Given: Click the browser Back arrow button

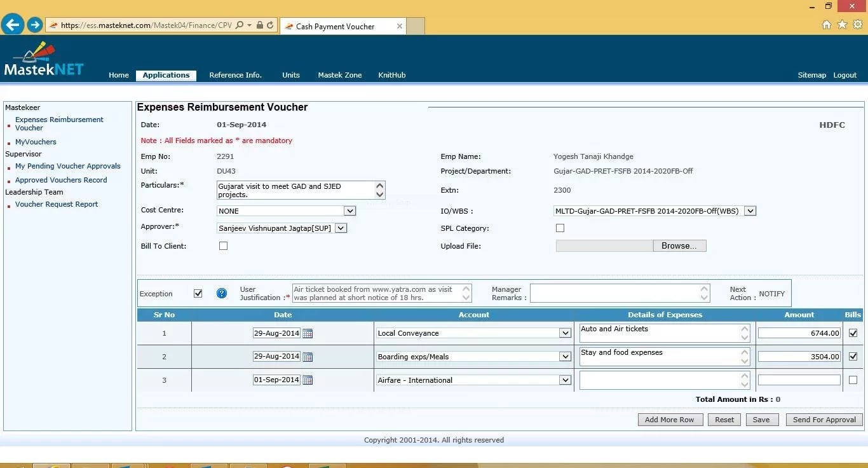Looking at the screenshot, I should tap(13, 25).
